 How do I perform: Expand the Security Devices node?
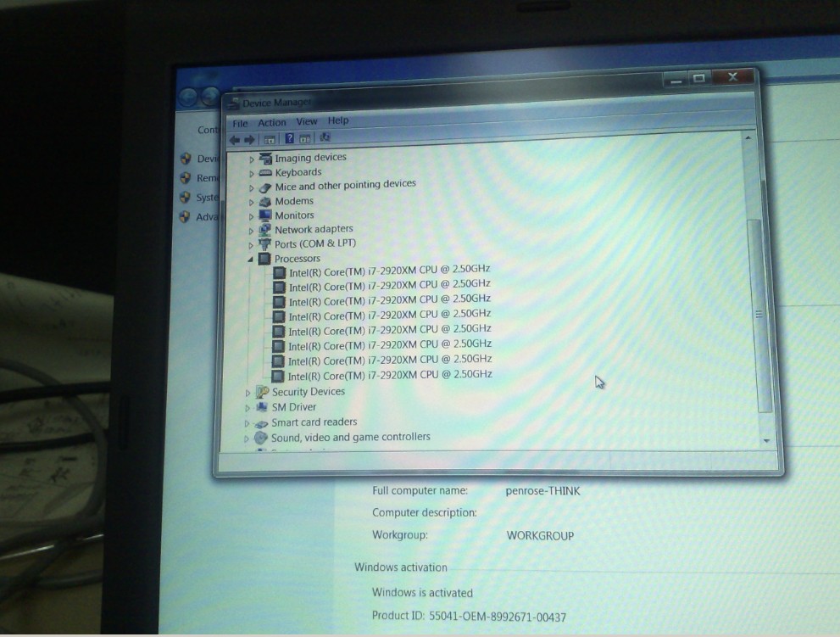click(248, 393)
